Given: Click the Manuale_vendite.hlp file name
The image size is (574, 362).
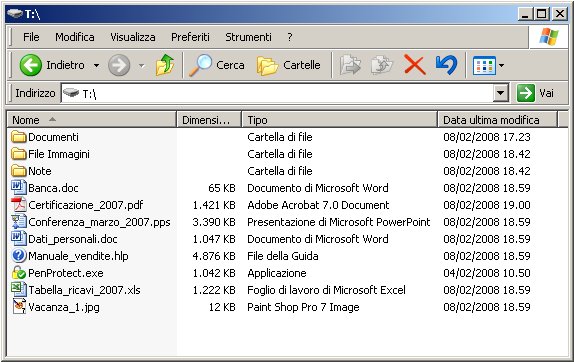Looking at the screenshot, I should point(78,256).
